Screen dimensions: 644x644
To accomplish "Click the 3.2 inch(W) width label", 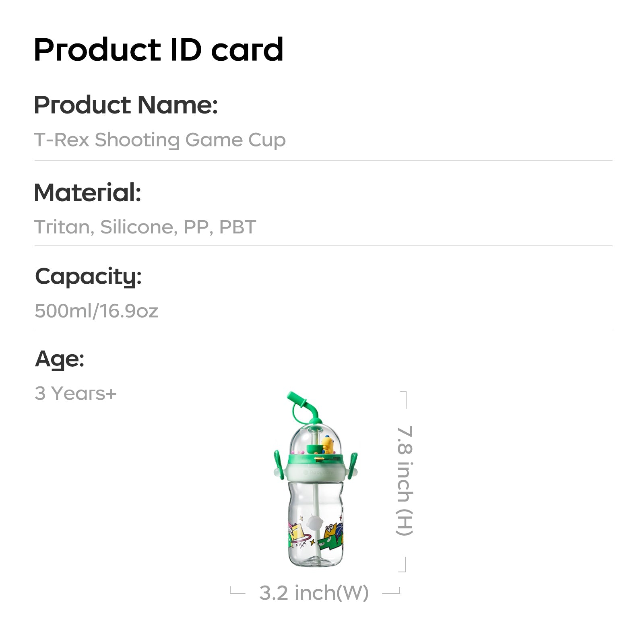I will (x=314, y=592).
